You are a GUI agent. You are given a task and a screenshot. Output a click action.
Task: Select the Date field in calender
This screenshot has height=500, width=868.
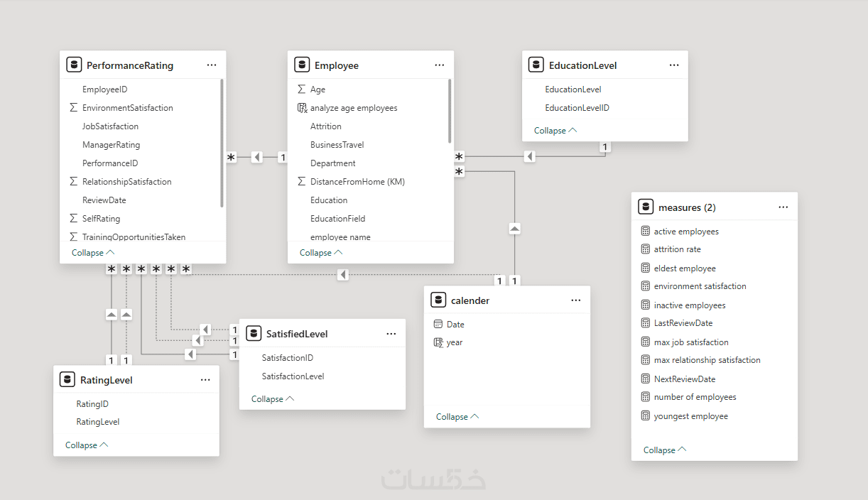[455, 325]
